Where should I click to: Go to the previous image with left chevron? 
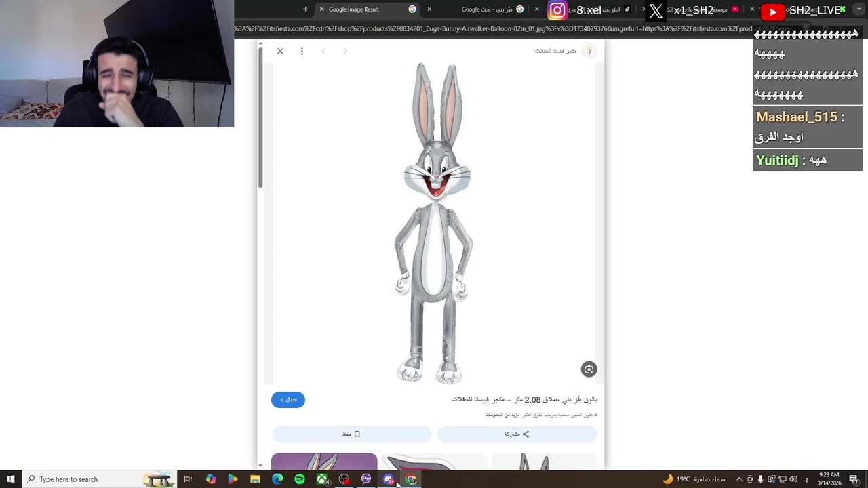(x=323, y=51)
